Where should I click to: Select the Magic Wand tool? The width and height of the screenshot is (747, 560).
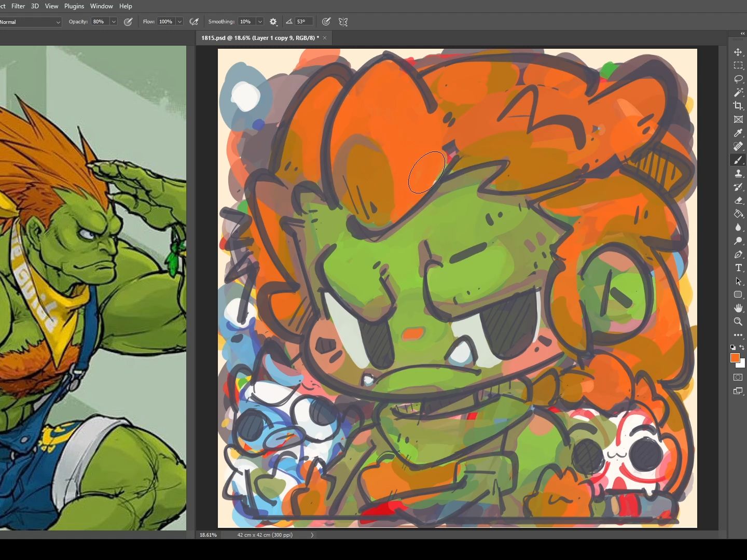[738, 92]
